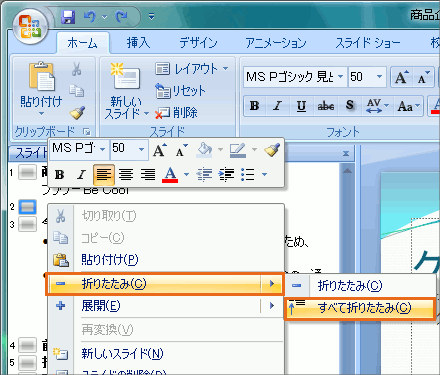Click the mini toolbar fill bucket icon
The width and height of the screenshot is (440, 375).
click(205, 150)
